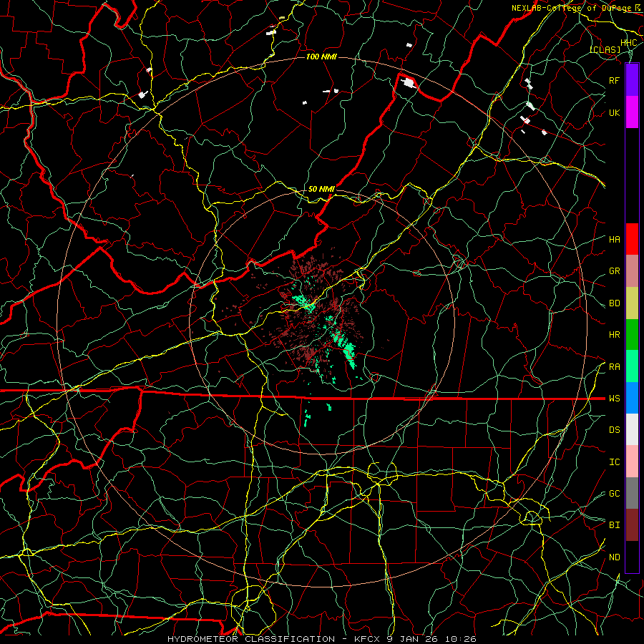Click the UK legend label
Viewport: 644px width, 644px height.
point(614,112)
